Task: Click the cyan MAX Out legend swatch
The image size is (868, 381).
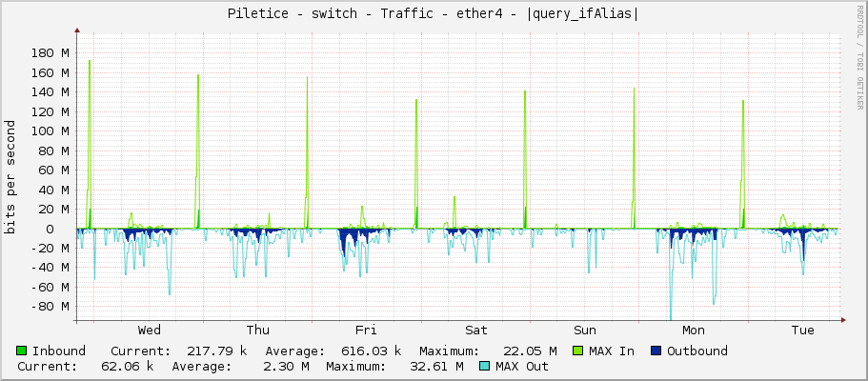Action: coord(485,366)
